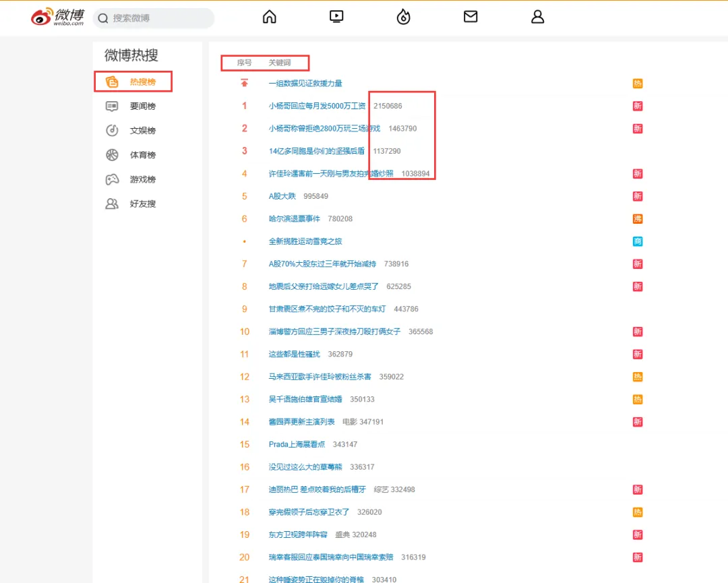The width and height of the screenshot is (728, 583).
Task: Open 马来西亚歌手许佳玲被粉丝杀害 topic
Action: coord(320,377)
